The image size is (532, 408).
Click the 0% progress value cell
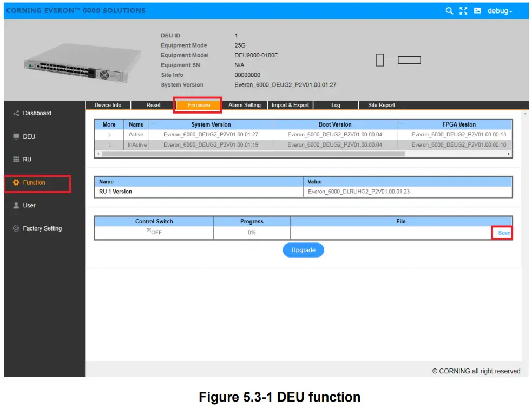coord(252,233)
